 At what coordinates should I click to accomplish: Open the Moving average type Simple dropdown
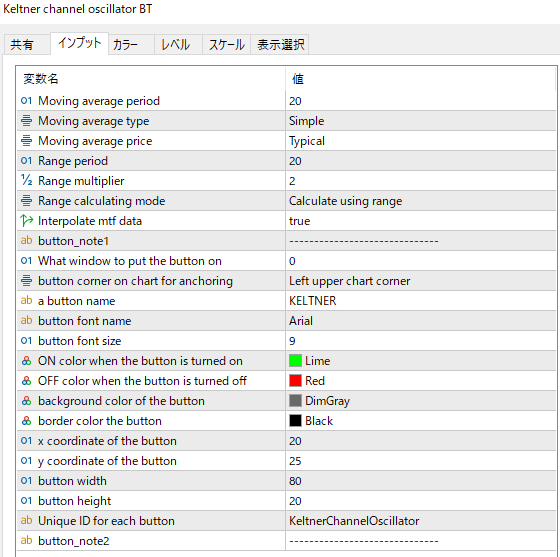click(420, 121)
